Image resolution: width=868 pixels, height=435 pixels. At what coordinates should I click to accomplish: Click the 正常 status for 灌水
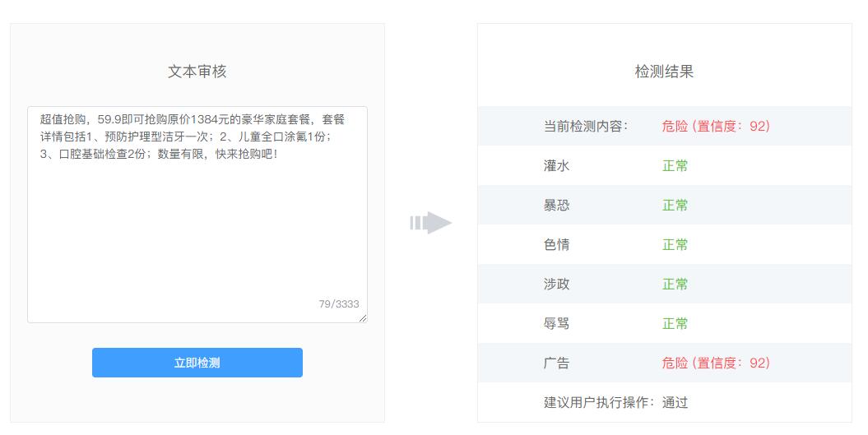[x=675, y=166]
